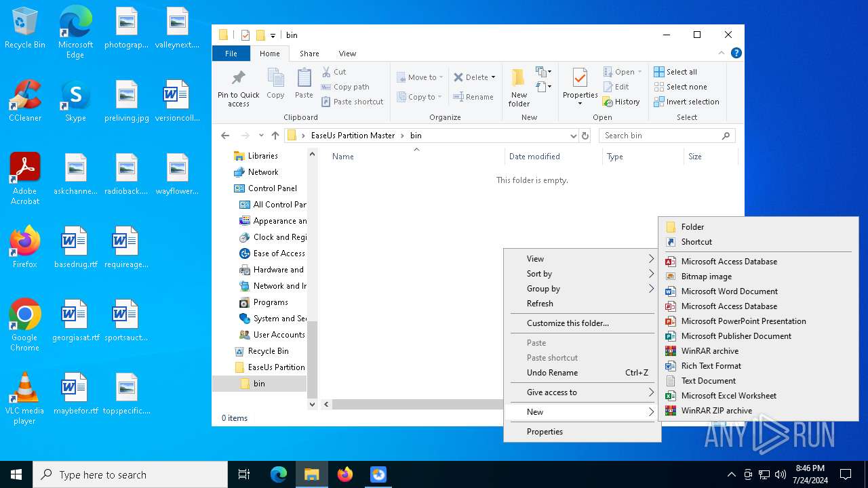Screen dimensions: 868x488
Task: Create a new Text Document
Action: (758, 381)
